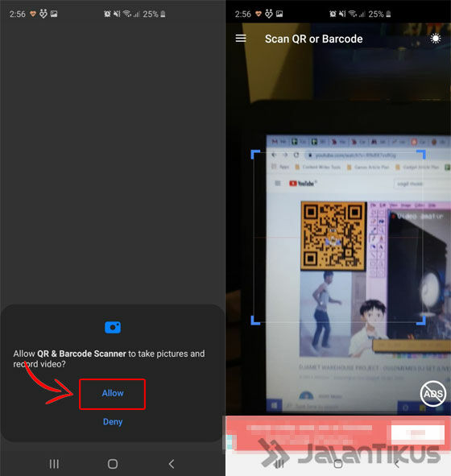The height and width of the screenshot is (476, 451).
Task: Tap the white button in the red ad banner
Action: 418,433
